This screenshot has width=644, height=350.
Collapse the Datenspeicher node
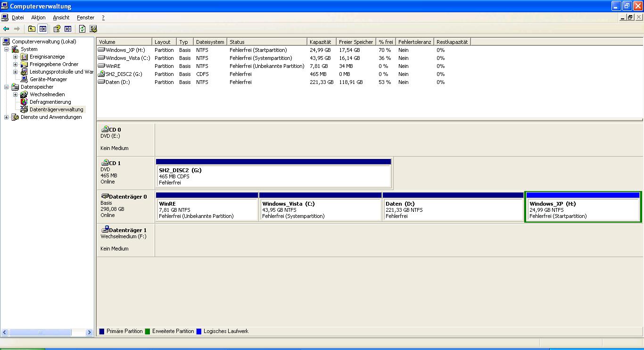pos(7,87)
